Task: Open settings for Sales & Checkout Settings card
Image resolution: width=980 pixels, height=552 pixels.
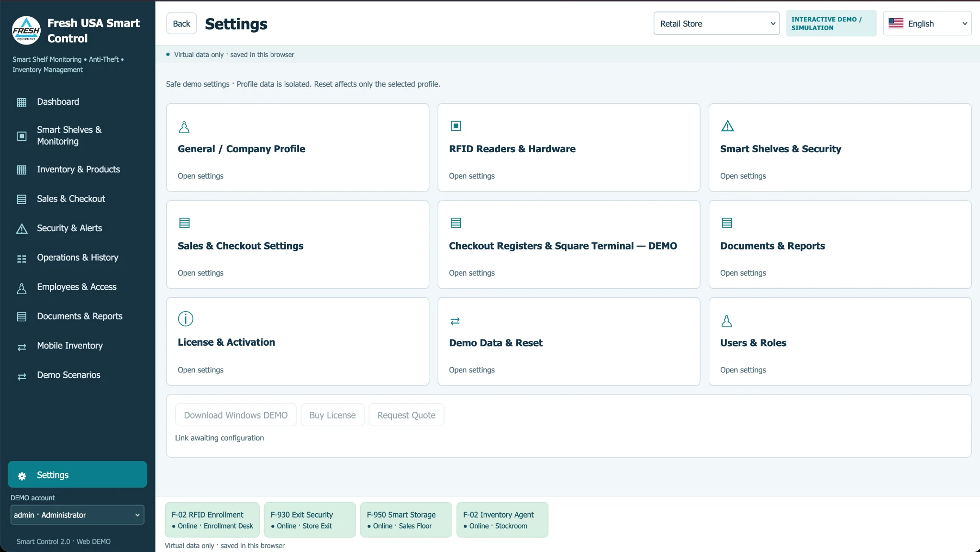Action: pos(298,245)
